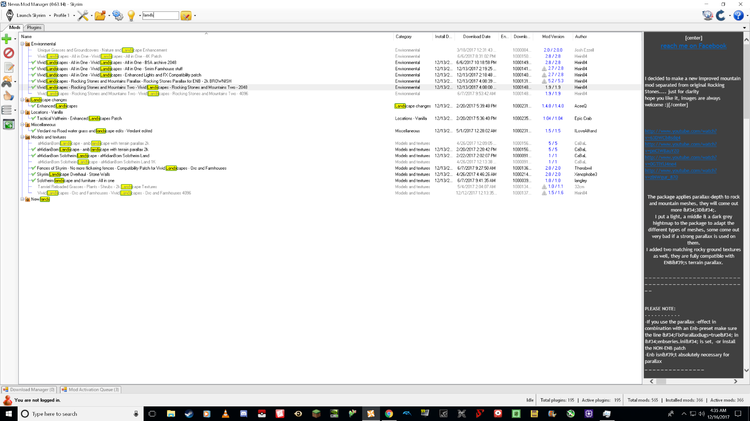Click the blue refresh arrow icon
750x421 pixels.
(721, 15)
